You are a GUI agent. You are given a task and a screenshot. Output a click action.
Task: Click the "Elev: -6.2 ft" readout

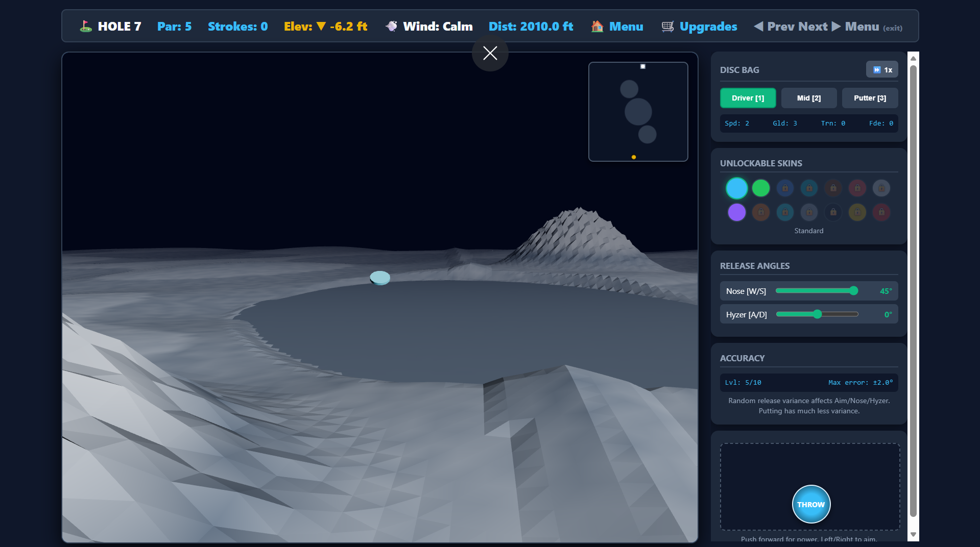(x=325, y=27)
